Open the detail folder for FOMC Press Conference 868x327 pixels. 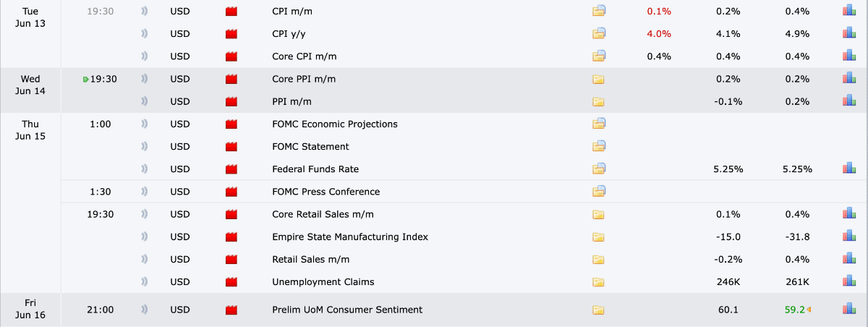coord(598,192)
